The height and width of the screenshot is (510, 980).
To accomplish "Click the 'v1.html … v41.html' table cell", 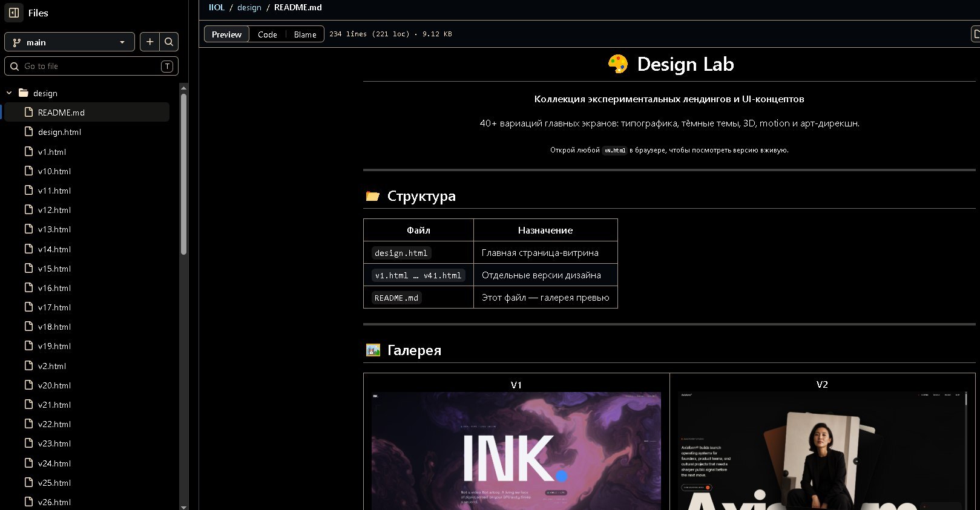I will (x=418, y=275).
